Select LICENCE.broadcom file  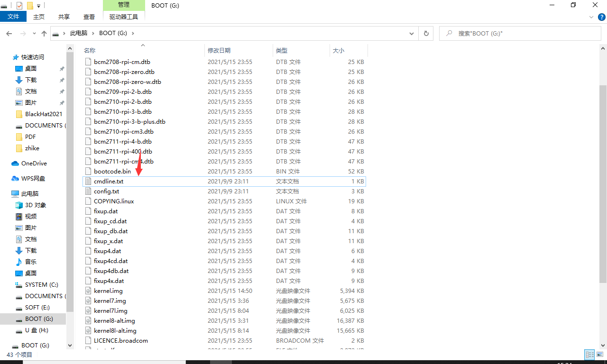pyautogui.click(x=121, y=341)
